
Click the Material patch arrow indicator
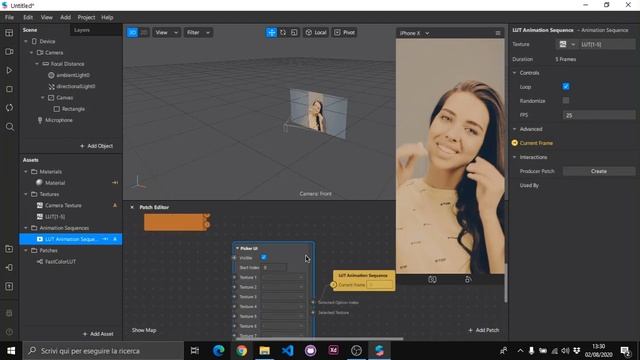pyautogui.click(x=115, y=183)
